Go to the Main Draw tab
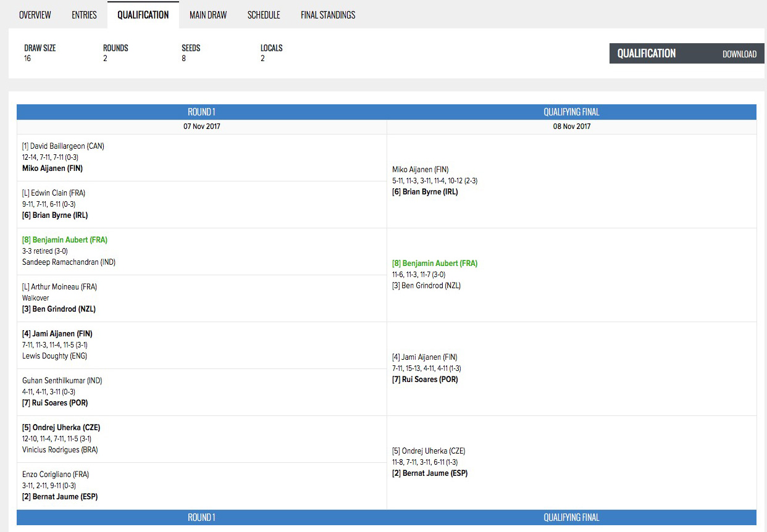The height and width of the screenshot is (532, 767). point(208,15)
